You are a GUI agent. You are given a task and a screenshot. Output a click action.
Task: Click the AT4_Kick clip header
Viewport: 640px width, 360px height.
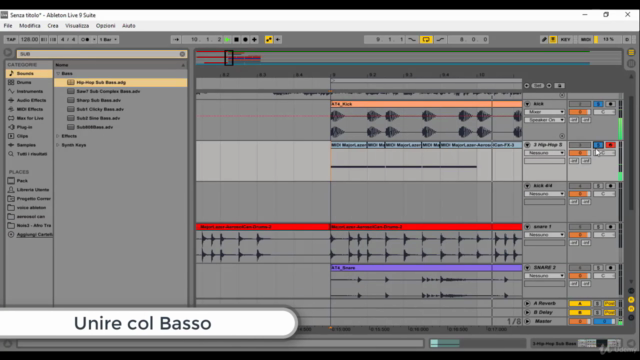coord(426,104)
